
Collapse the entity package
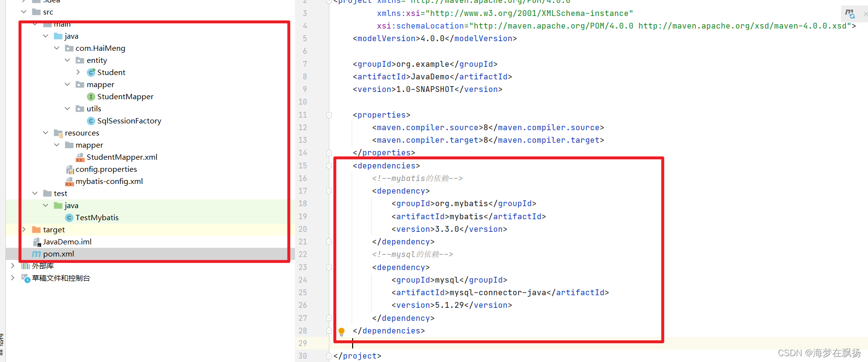click(67, 60)
